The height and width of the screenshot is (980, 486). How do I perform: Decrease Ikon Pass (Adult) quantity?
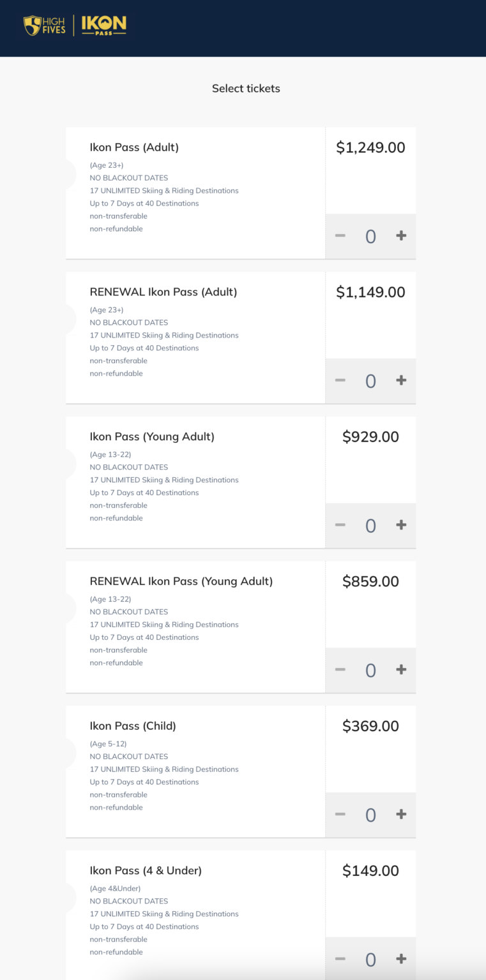pyautogui.click(x=340, y=235)
